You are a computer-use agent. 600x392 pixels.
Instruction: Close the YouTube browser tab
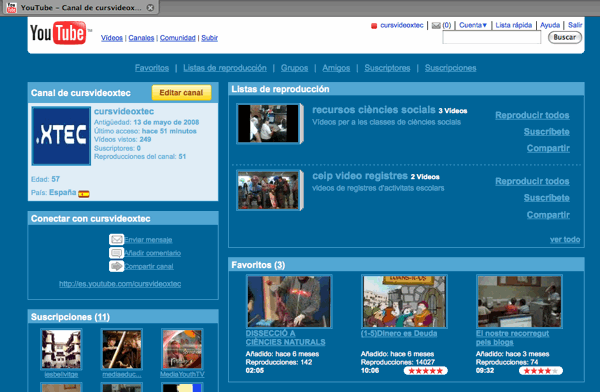(x=150, y=8)
